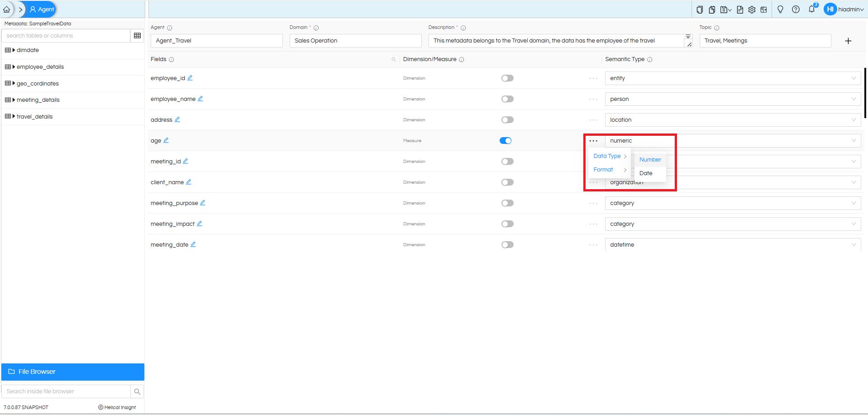Click the copy icon in top toolbar
The height and width of the screenshot is (415, 868).
[700, 10]
